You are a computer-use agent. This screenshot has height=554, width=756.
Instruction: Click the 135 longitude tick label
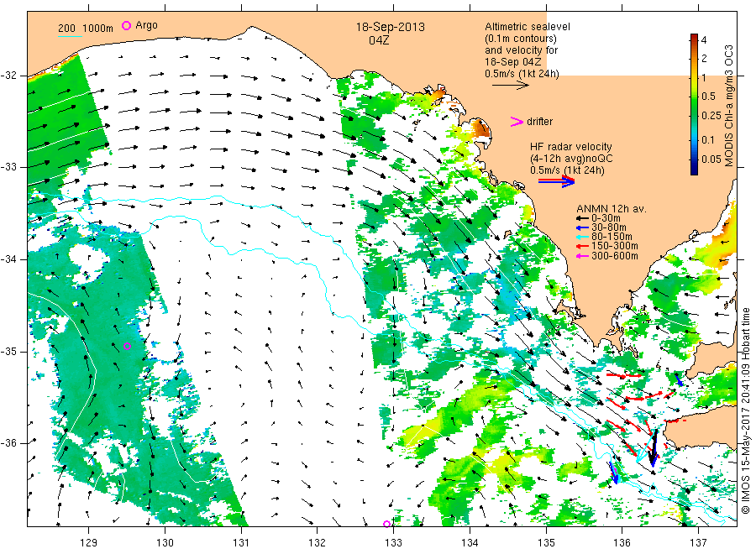[546, 543]
